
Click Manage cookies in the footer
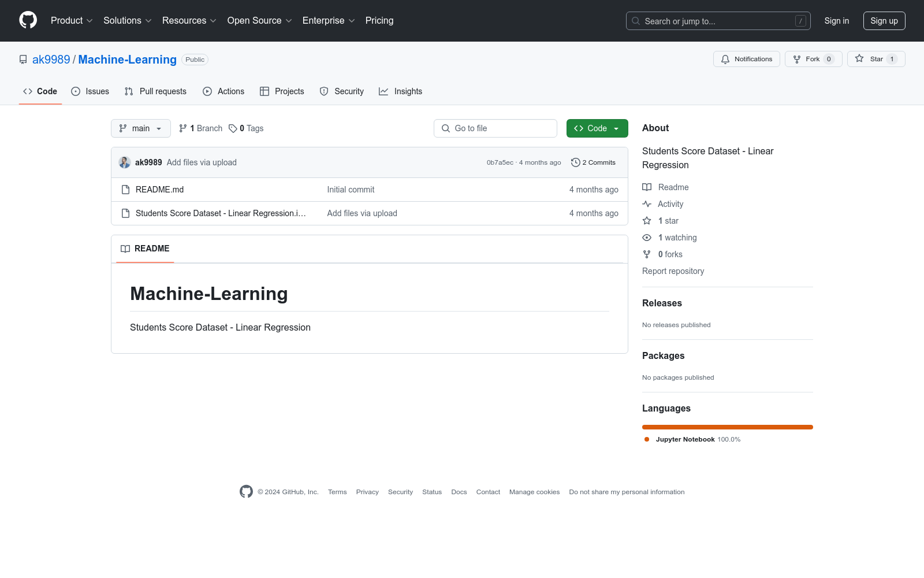click(534, 492)
